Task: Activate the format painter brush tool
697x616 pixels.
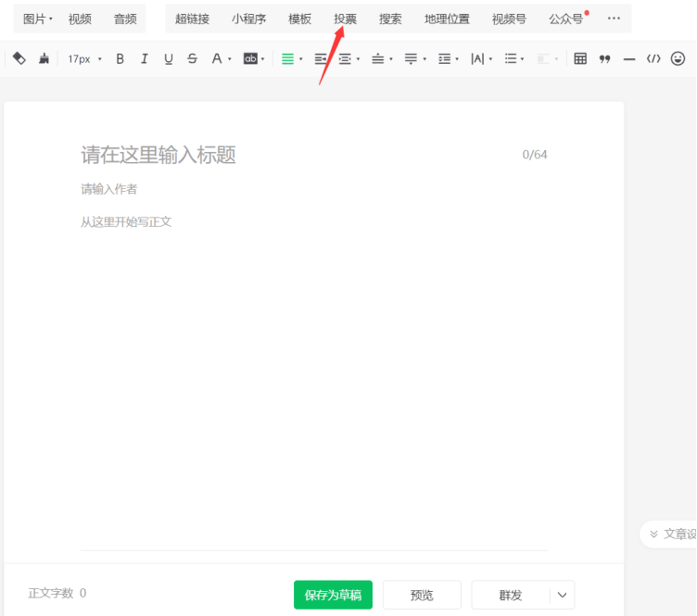Action: pos(44,58)
